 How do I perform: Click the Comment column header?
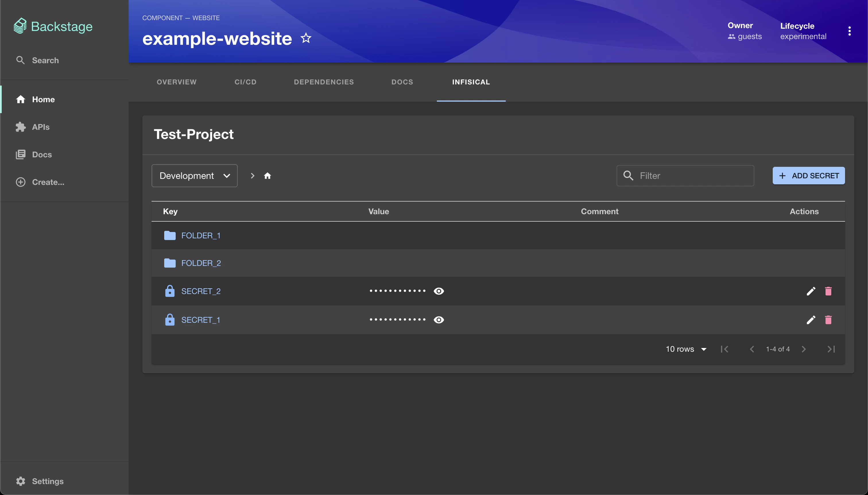[x=600, y=211]
